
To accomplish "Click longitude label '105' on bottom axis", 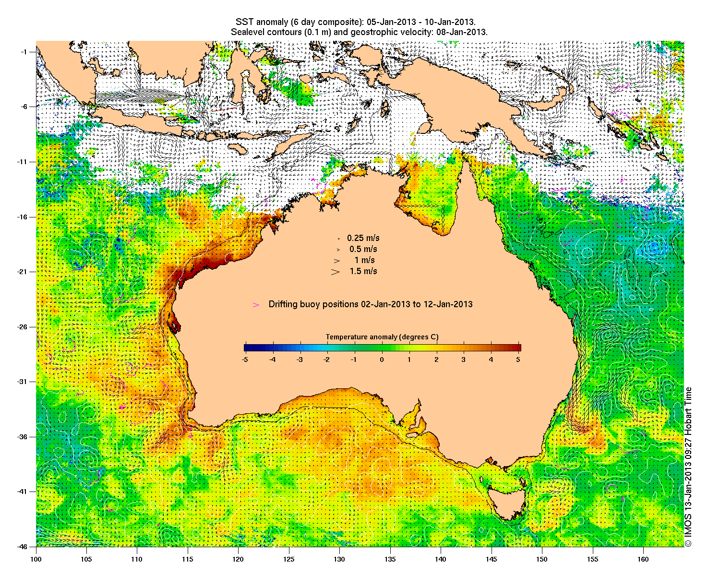I will coord(86,559).
